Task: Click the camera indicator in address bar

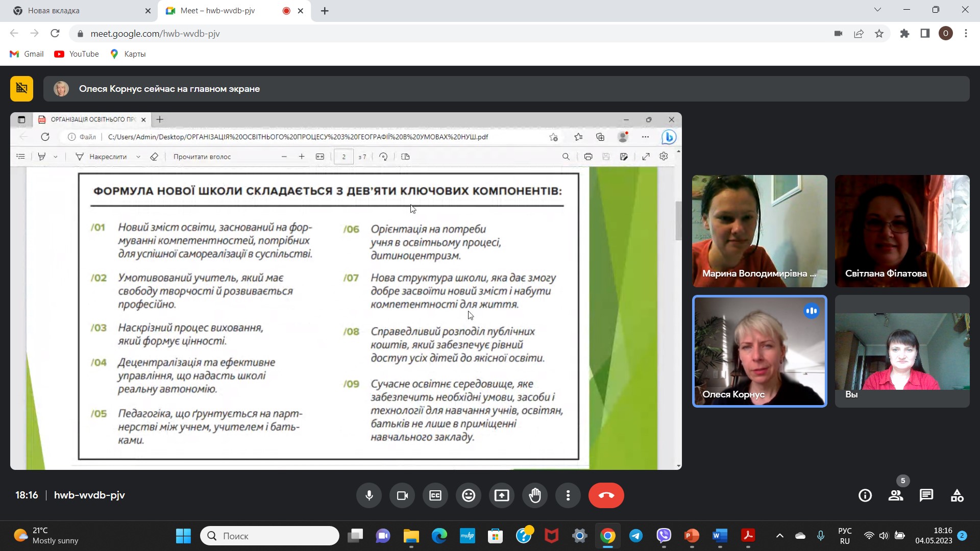Action: (x=838, y=34)
